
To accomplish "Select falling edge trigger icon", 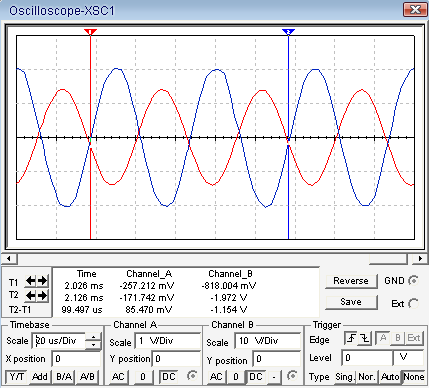I will tap(365, 339).
